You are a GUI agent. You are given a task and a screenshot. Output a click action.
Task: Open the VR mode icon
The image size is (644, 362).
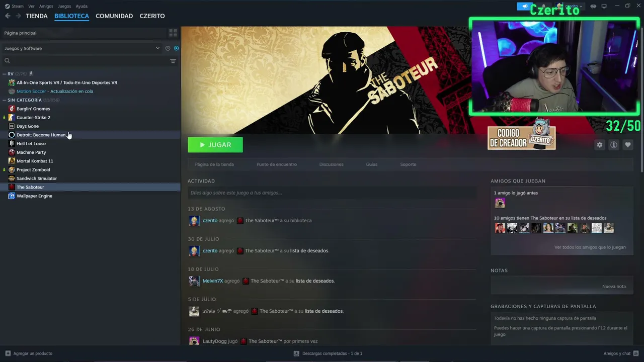tap(593, 6)
